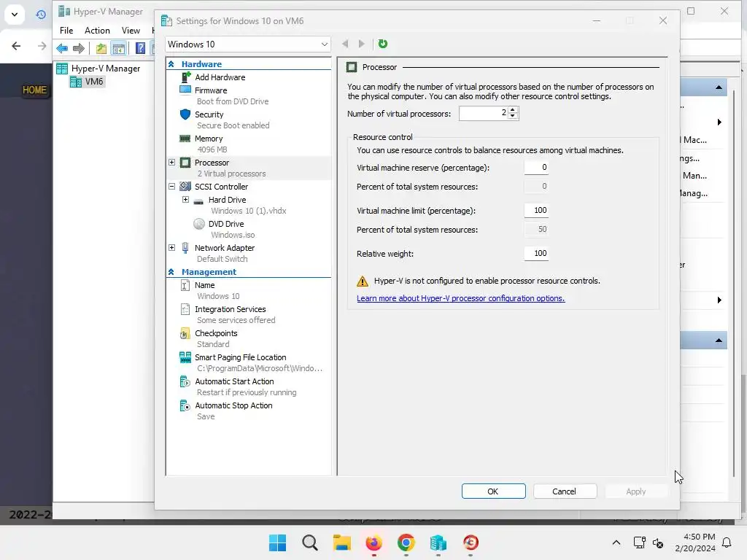This screenshot has width=747, height=560.
Task: Click the browser back arrow at far left
Action: [16, 46]
